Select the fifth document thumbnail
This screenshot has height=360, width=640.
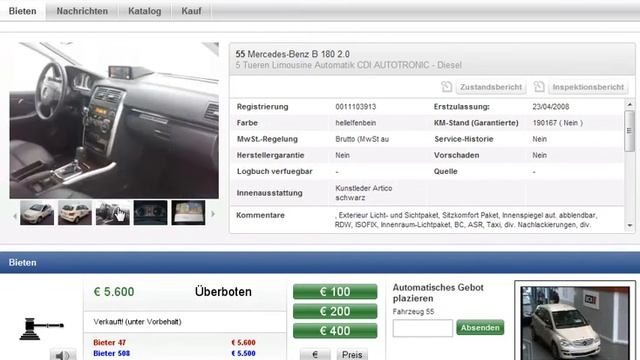click(x=188, y=212)
